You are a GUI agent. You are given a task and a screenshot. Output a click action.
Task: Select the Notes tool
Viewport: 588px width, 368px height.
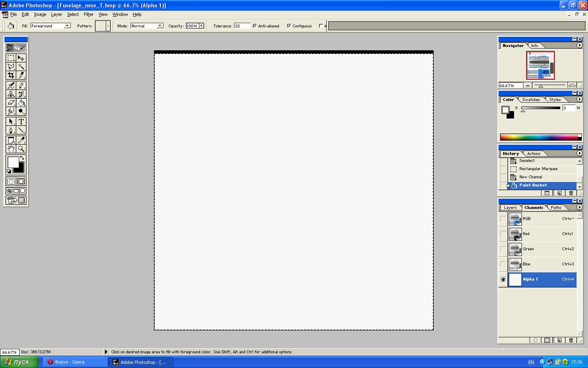11,140
